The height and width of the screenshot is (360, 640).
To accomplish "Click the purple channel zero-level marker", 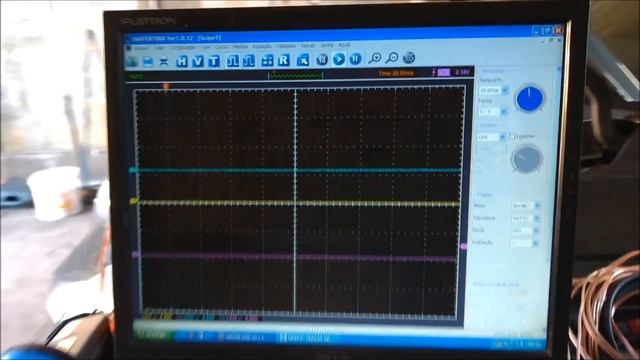I will click(136, 255).
